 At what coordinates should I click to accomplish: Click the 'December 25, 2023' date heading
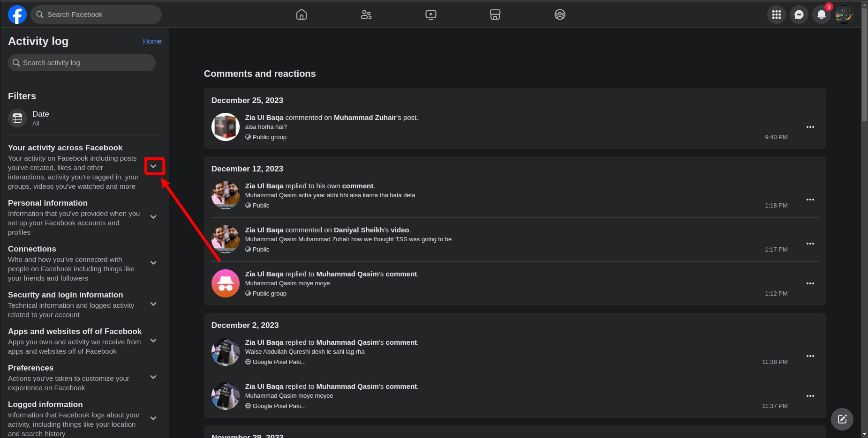pyautogui.click(x=247, y=100)
